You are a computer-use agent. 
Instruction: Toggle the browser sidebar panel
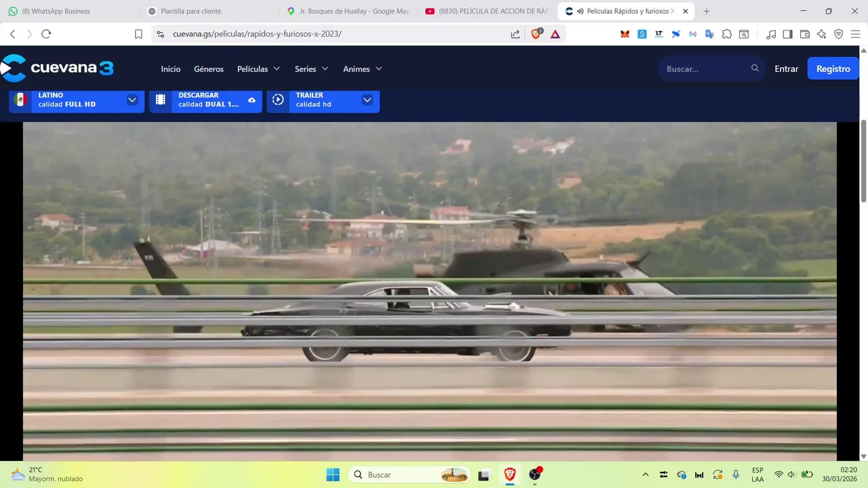click(x=787, y=34)
